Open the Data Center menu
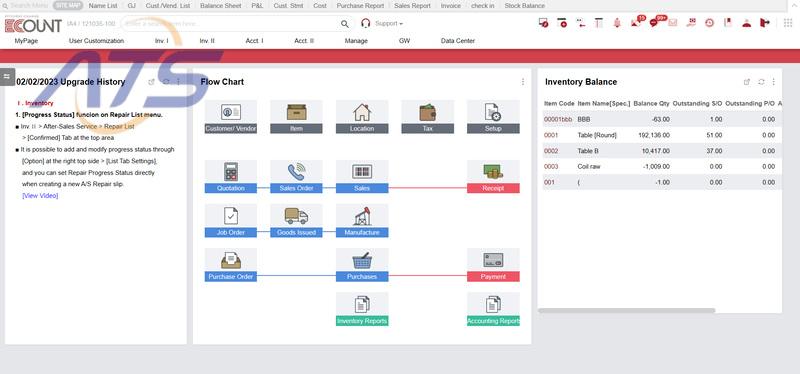 click(x=458, y=41)
